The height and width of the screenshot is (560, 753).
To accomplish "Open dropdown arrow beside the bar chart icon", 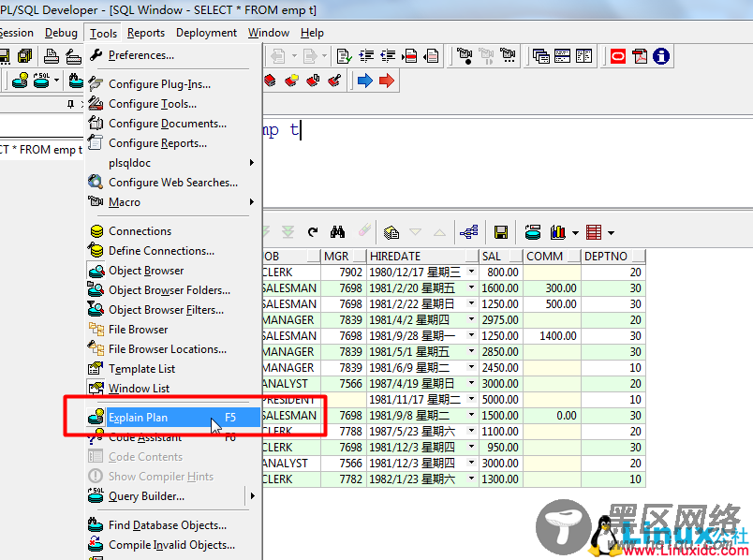I will [x=575, y=233].
